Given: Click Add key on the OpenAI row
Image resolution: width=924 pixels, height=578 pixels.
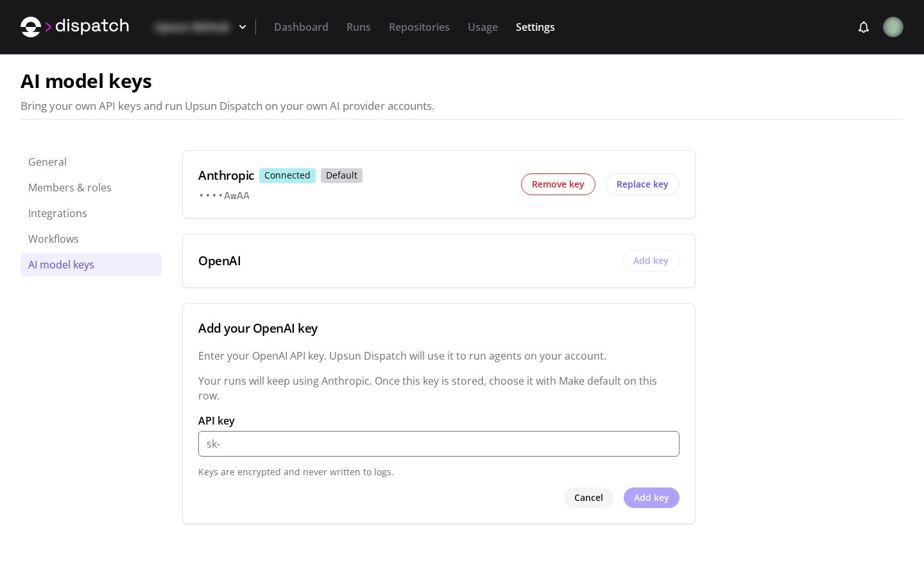Looking at the screenshot, I should click(651, 261).
